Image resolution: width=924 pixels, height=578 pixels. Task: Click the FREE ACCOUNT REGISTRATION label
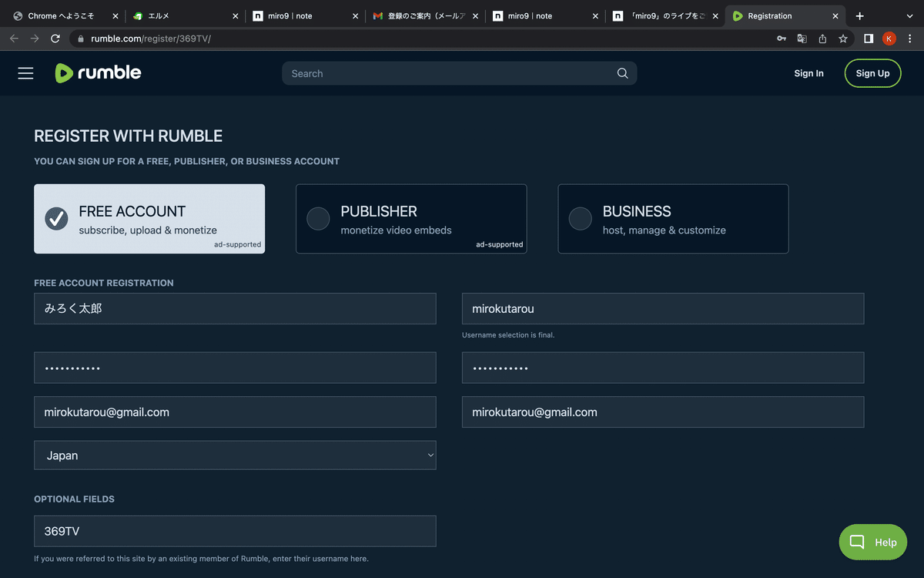coord(104,283)
